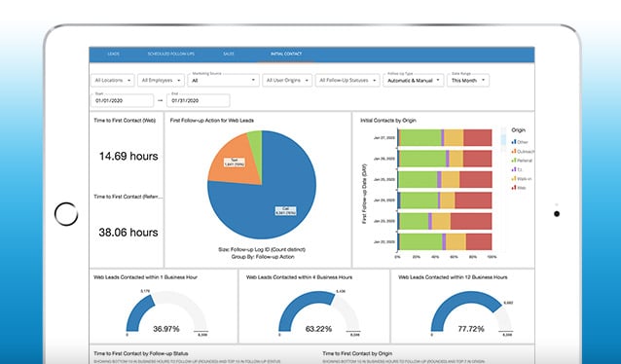Click the red Web segment of Jan 27 bar

point(478,138)
